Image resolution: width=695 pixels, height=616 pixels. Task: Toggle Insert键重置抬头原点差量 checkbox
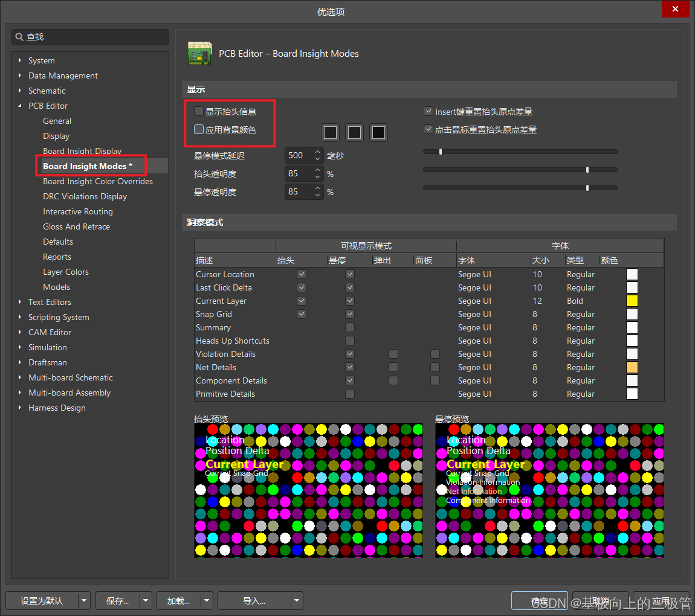[x=428, y=111]
